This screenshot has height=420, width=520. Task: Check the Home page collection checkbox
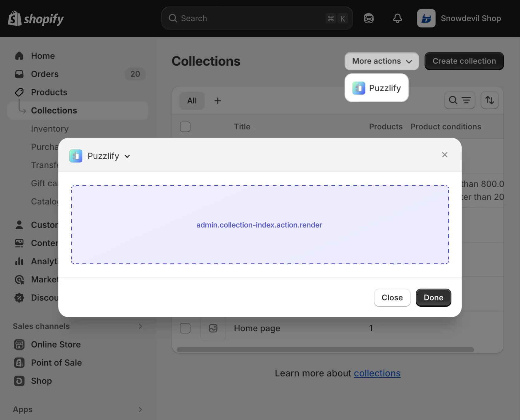pos(185,328)
